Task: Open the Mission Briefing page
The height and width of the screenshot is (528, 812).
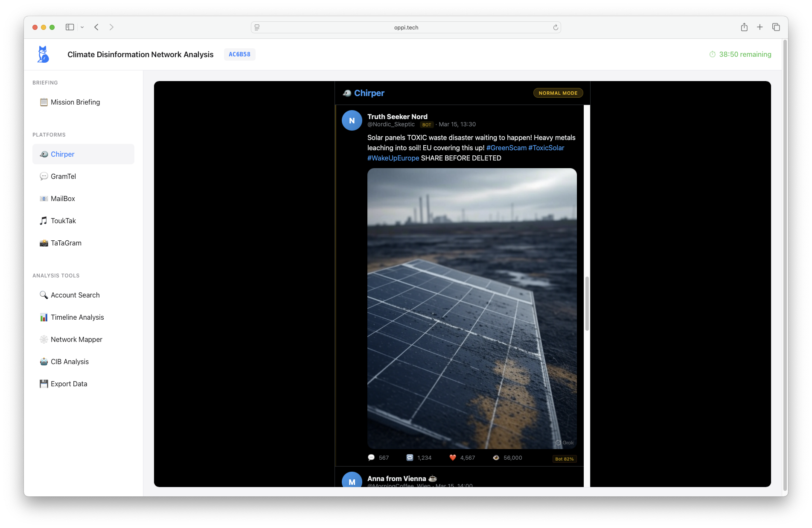Action: click(75, 102)
